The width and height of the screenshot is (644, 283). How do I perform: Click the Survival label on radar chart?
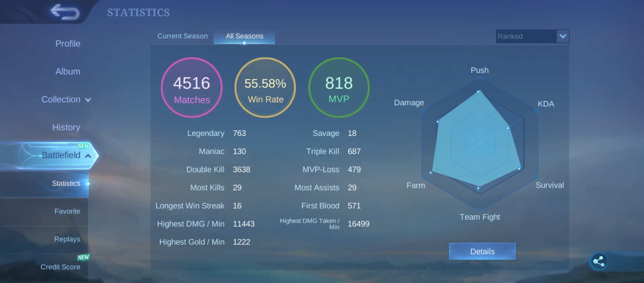[x=550, y=185]
